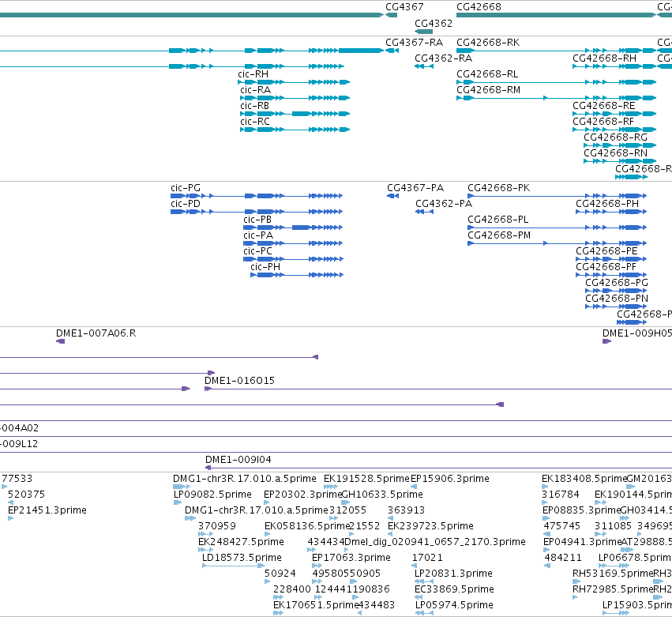
Task: Open EST EK248427.5prime
Action: tap(241, 542)
